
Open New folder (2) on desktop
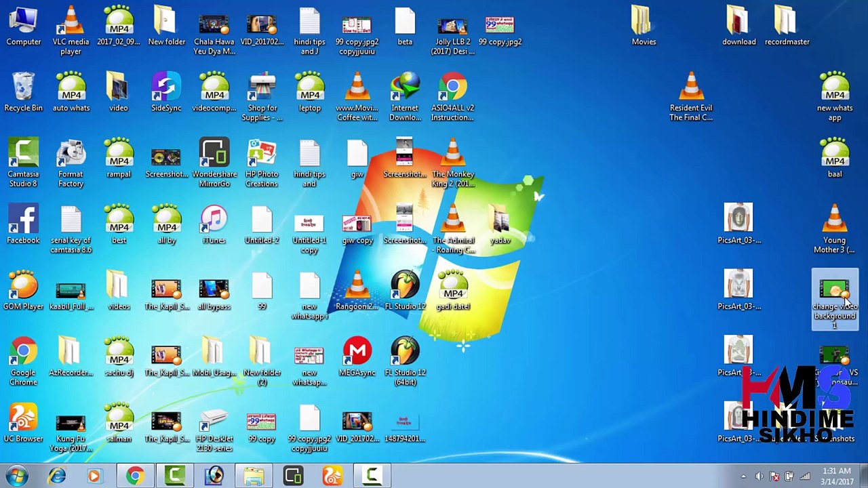(x=262, y=362)
